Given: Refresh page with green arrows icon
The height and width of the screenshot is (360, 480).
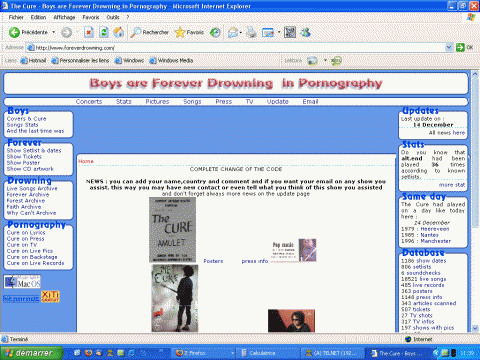Looking at the screenshot, I should pyautogui.click(x=104, y=32).
